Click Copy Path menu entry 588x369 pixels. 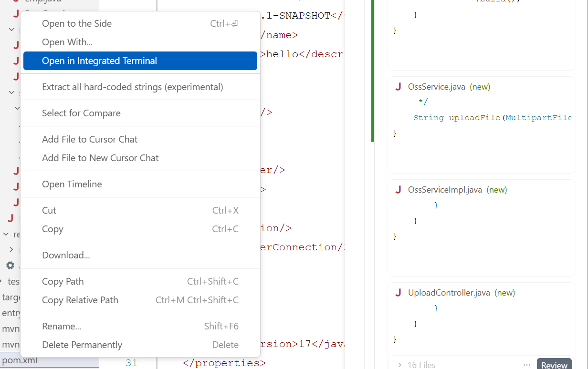pos(140,281)
